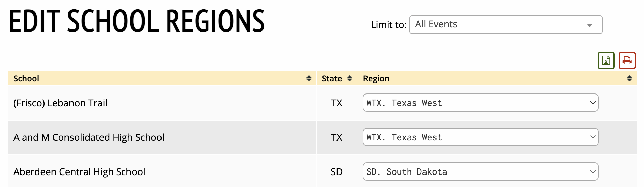Click sort arrows in State column

pos(350,78)
